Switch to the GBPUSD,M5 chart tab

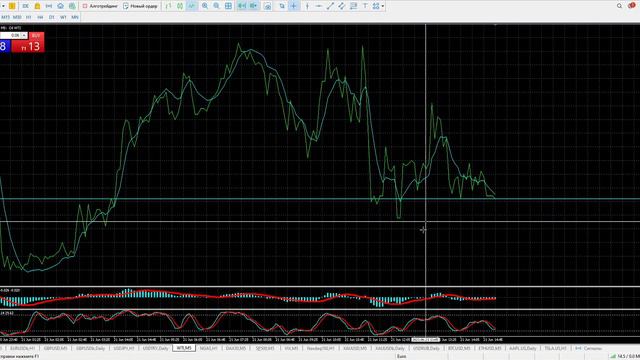click(56, 348)
